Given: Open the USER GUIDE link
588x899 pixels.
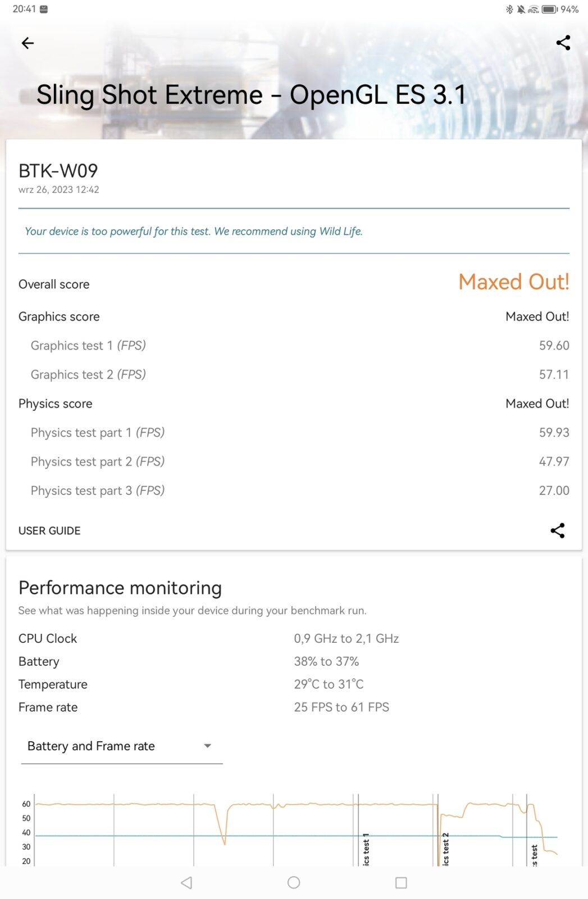Looking at the screenshot, I should (x=49, y=530).
